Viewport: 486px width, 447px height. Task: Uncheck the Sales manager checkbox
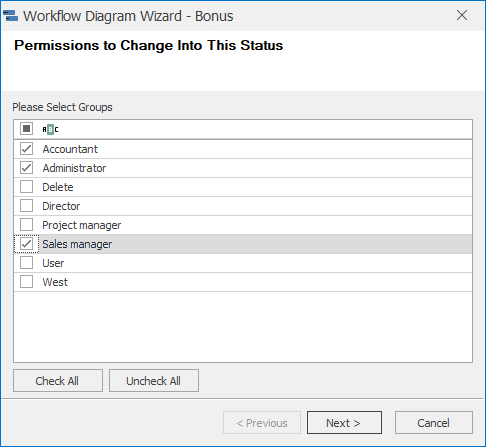click(x=26, y=244)
